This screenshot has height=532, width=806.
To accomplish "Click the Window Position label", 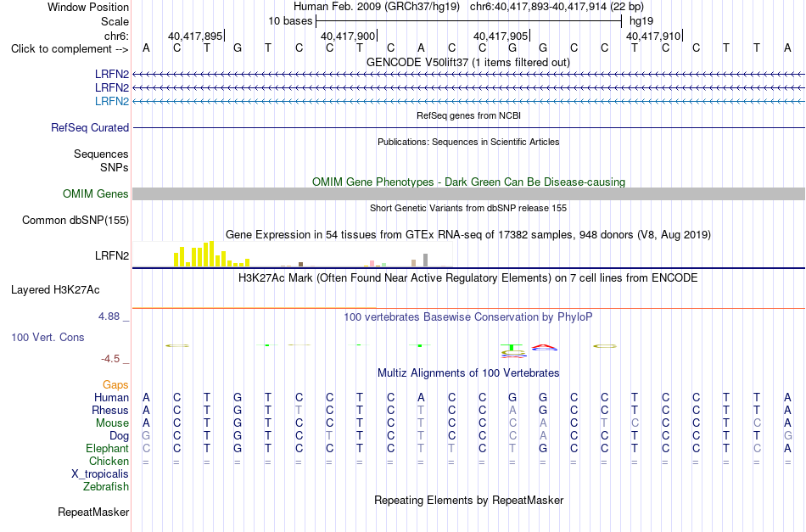I will pyautogui.click(x=88, y=7).
